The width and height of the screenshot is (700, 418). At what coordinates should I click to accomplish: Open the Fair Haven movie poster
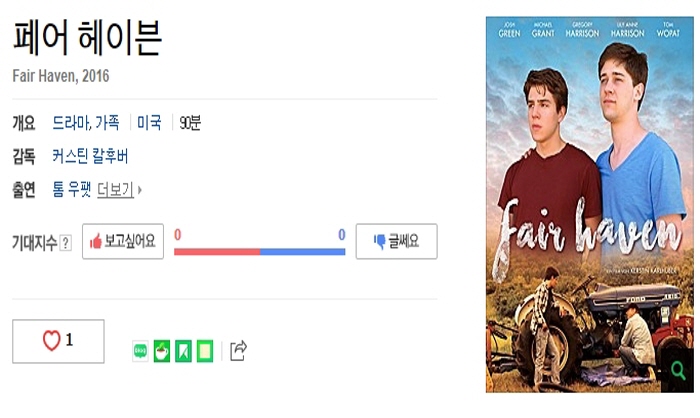[x=586, y=200]
